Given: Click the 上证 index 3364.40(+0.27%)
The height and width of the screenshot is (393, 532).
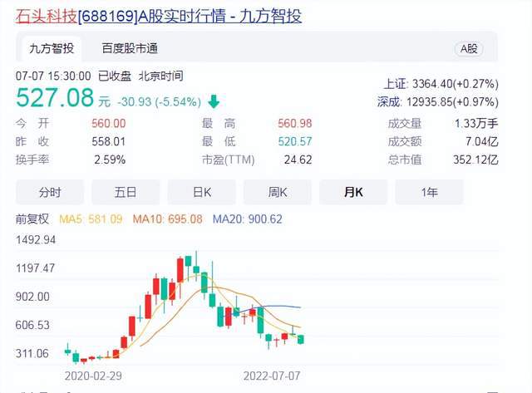Looking at the screenshot, I should (x=441, y=84).
